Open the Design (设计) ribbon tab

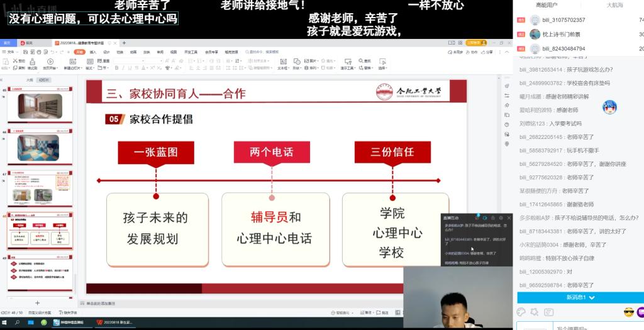pyautogui.click(x=106, y=52)
